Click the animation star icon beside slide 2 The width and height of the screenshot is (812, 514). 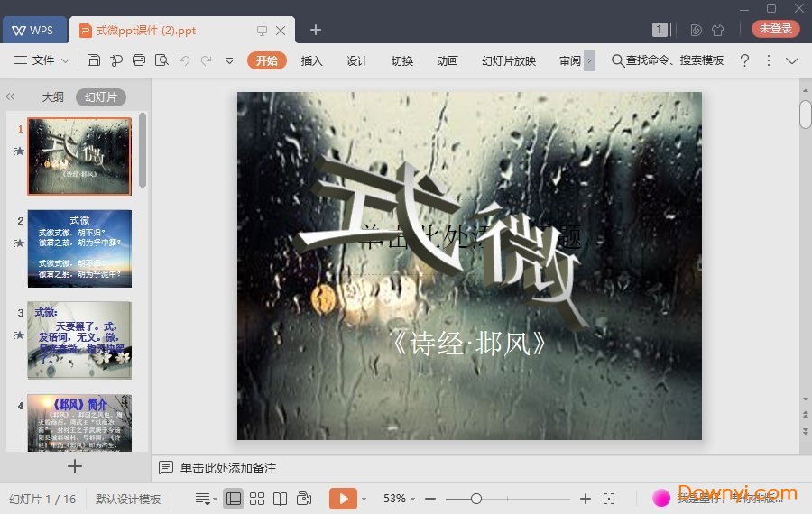point(19,243)
